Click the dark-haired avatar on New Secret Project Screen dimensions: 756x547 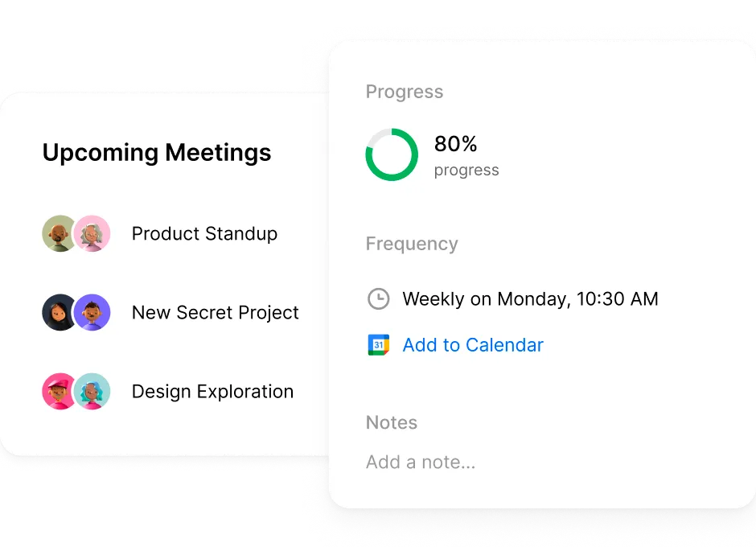click(59, 313)
